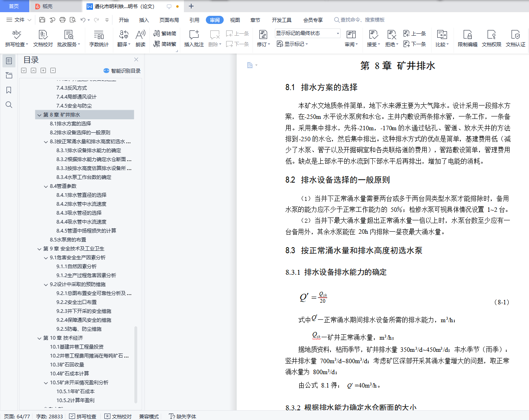529x420 pixels.
Task: Click the magnifier icon in left sidebar
Action: 9,105
